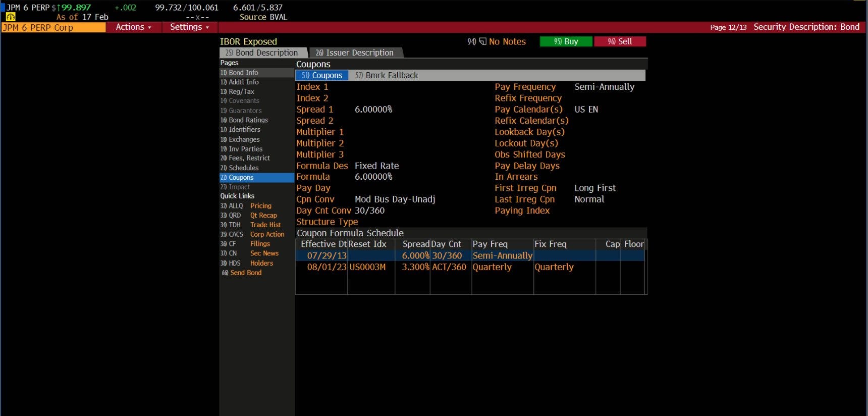Select the 08/01/23 coupon schedule row
The width and height of the screenshot is (868, 416).
(x=470, y=267)
